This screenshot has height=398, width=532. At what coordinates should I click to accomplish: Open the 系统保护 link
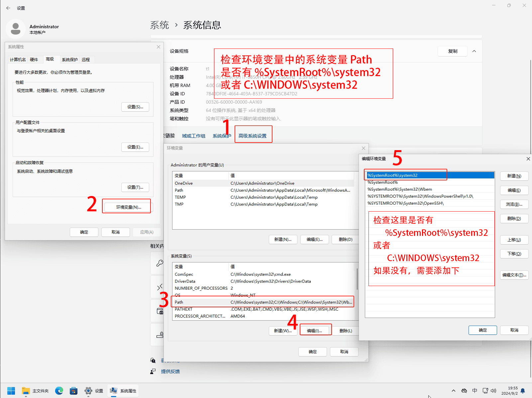(222, 136)
